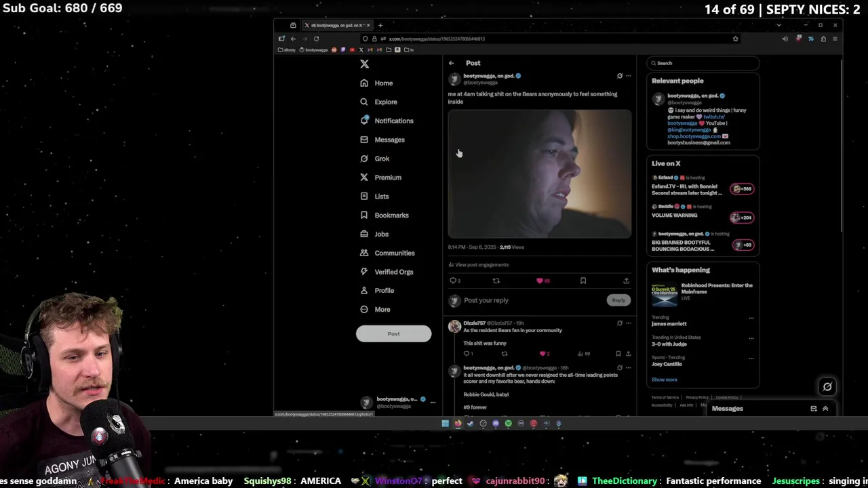
Task: Click the Reply button
Action: pos(618,300)
